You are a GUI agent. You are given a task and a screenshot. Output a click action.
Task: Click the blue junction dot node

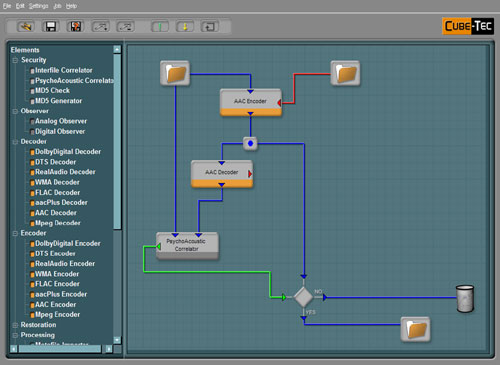250,144
